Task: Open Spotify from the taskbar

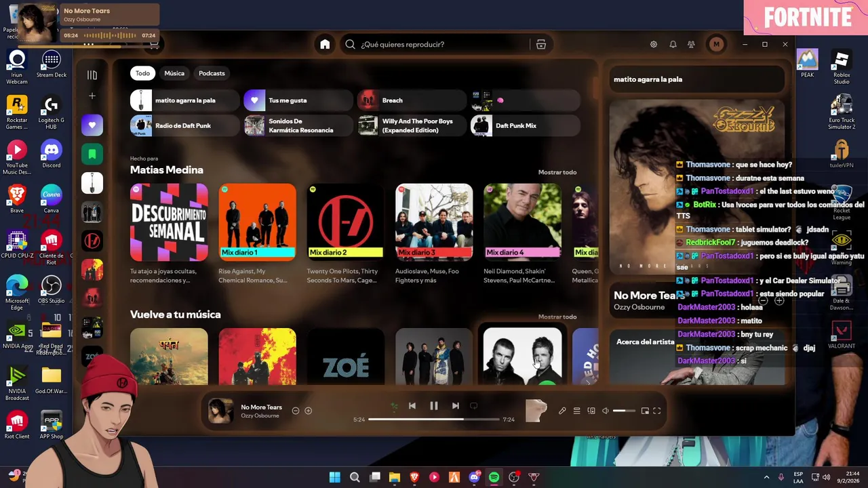Action: [494, 477]
